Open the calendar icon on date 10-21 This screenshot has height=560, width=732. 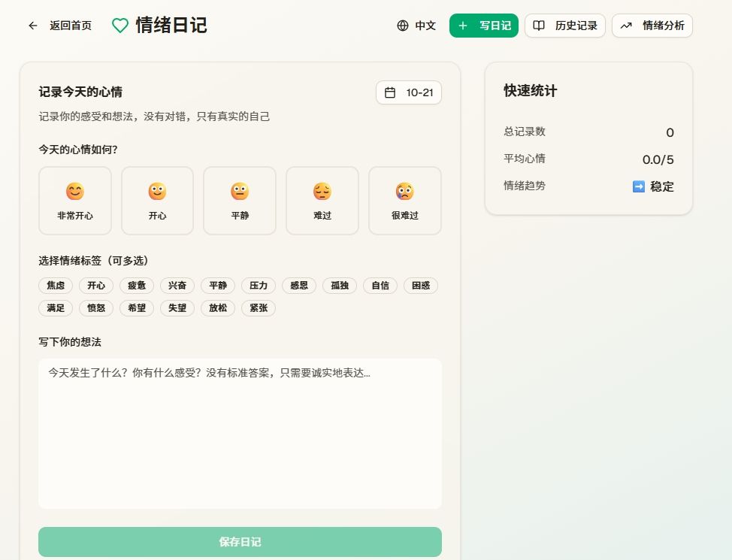coord(391,92)
